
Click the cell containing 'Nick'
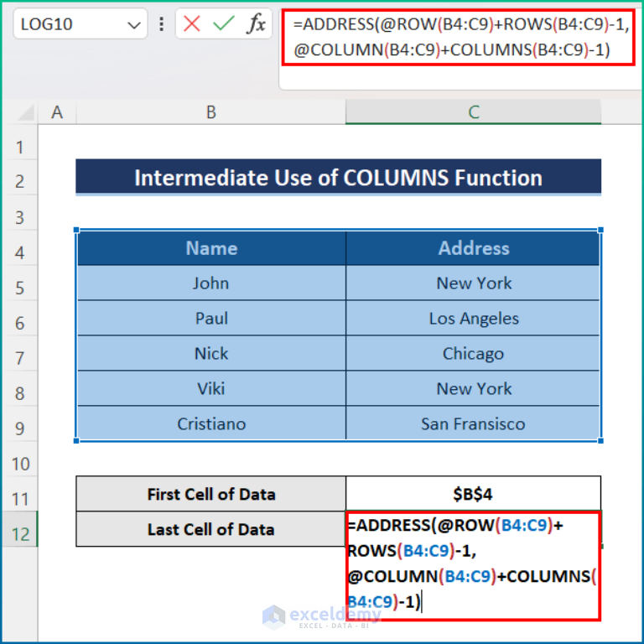pos(211,353)
